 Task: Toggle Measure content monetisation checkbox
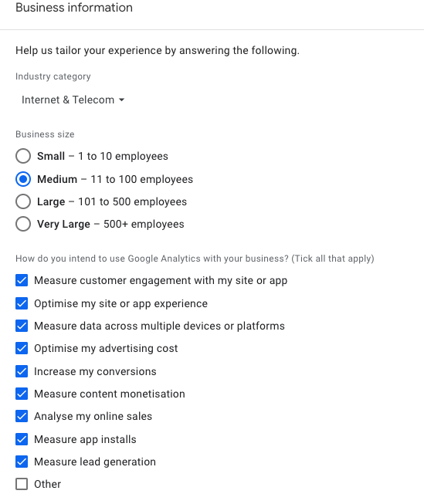(x=22, y=394)
